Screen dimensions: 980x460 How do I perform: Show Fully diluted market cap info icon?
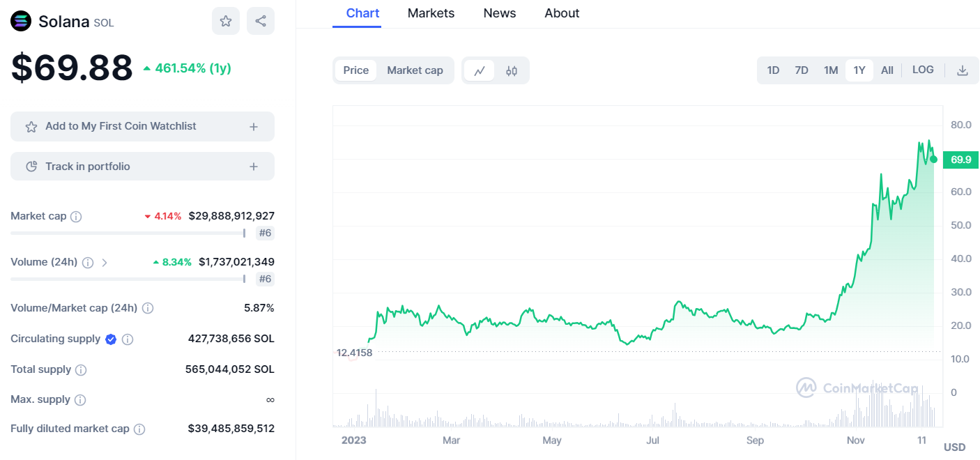coord(139,429)
